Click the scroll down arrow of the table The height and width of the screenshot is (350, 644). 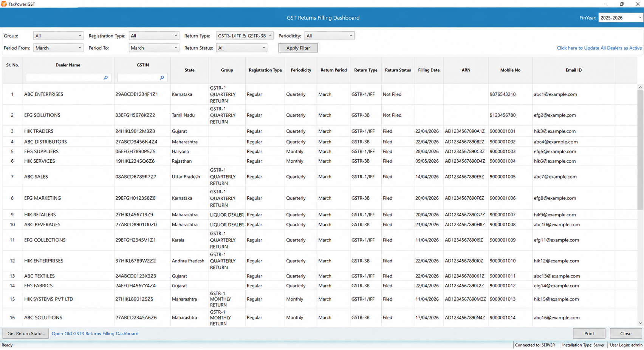click(640, 323)
